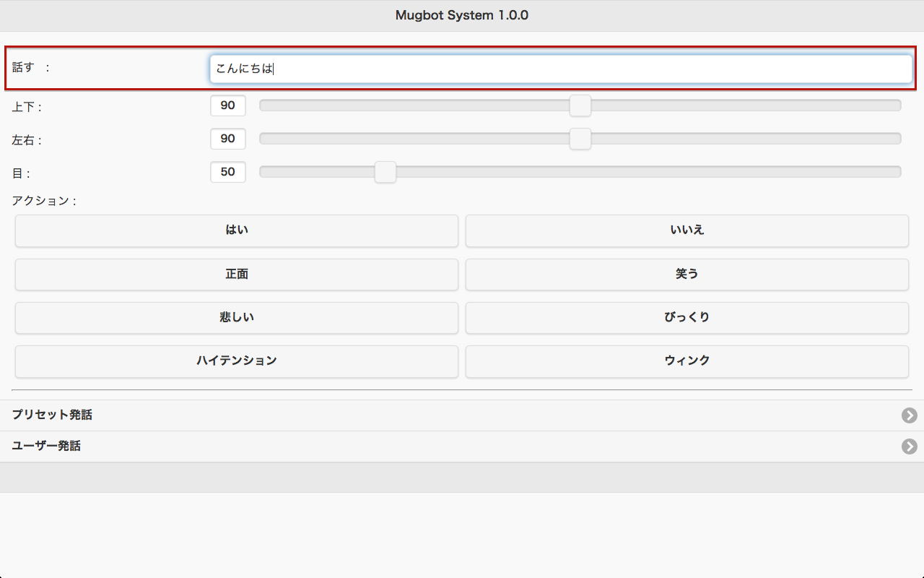Click the 上下 slider handle

coord(580,105)
